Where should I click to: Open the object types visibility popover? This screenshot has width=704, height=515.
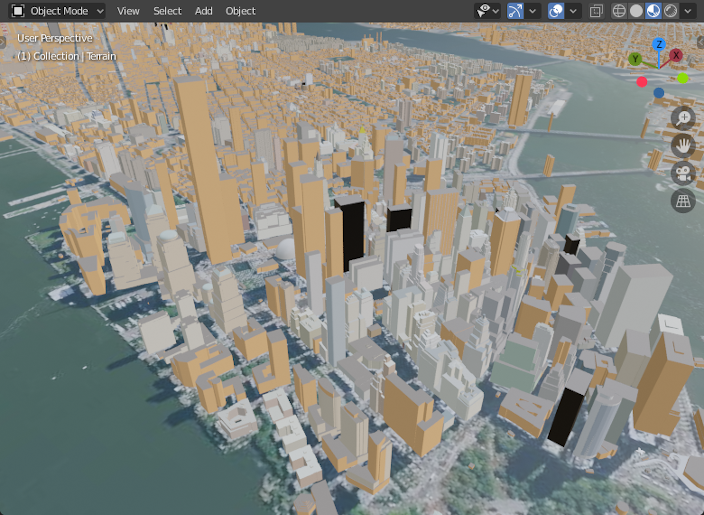coord(488,11)
